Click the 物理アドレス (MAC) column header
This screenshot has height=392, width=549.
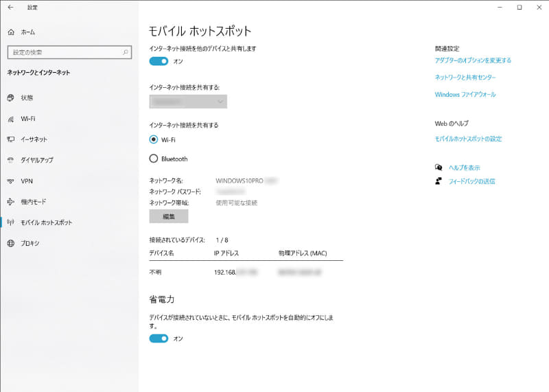pyautogui.click(x=303, y=253)
